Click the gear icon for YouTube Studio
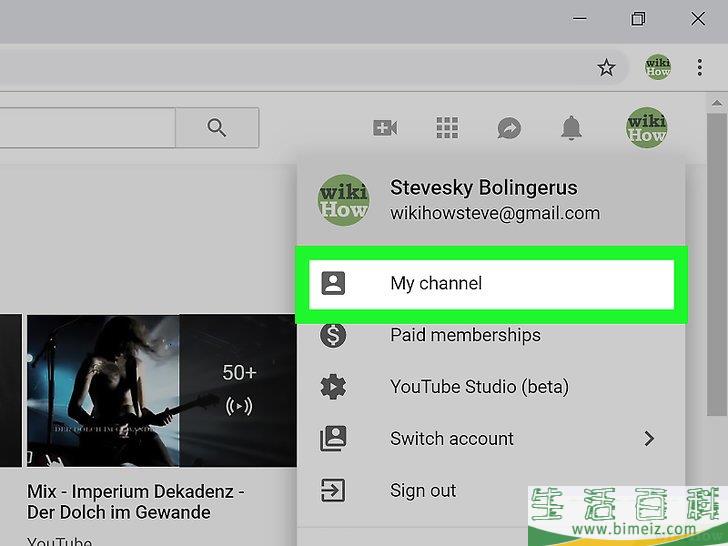728x546 pixels. (x=333, y=387)
